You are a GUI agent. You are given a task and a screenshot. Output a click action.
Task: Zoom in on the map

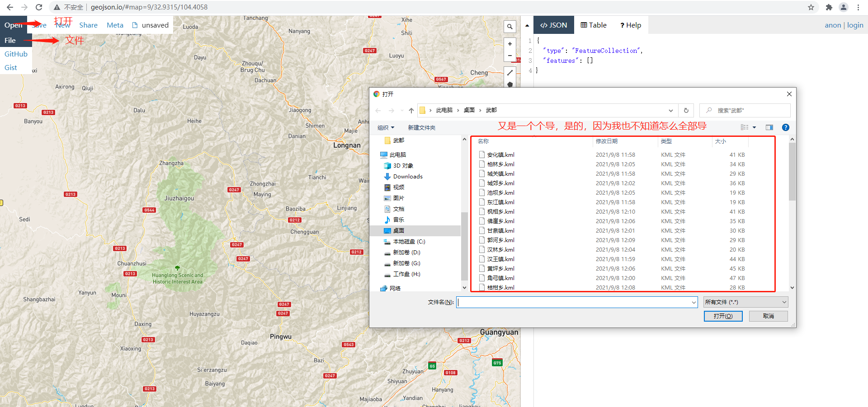click(x=510, y=44)
